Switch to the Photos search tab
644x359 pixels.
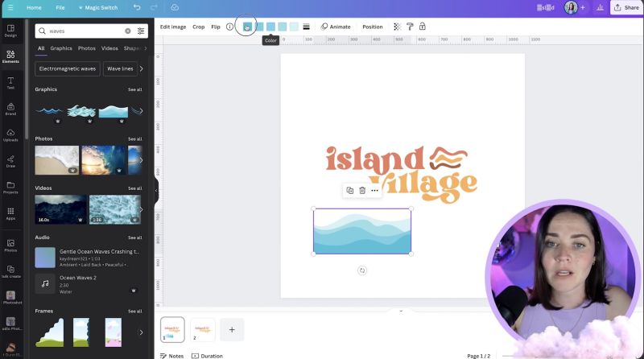tap(87, 48)
